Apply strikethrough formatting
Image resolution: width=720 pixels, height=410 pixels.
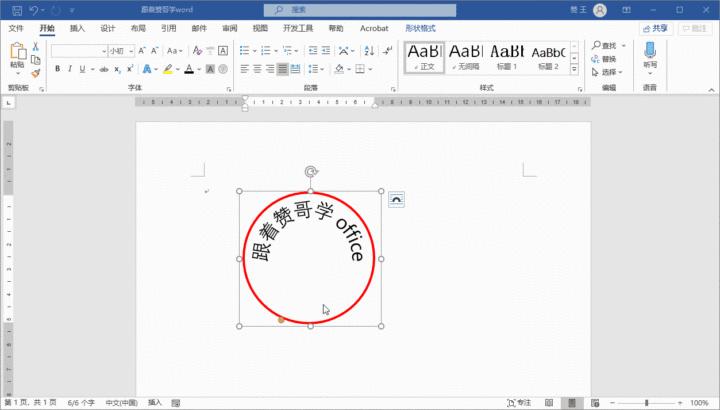104,69
